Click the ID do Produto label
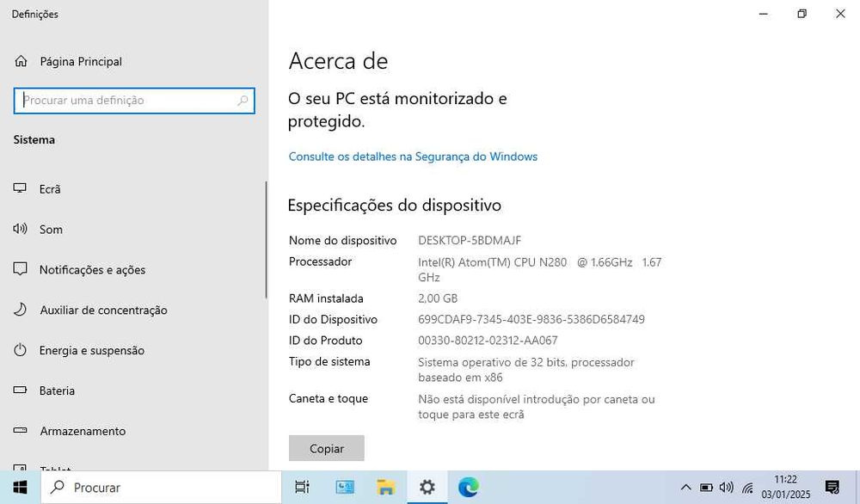This screenshot has width=860, height=504. [325, 340]
